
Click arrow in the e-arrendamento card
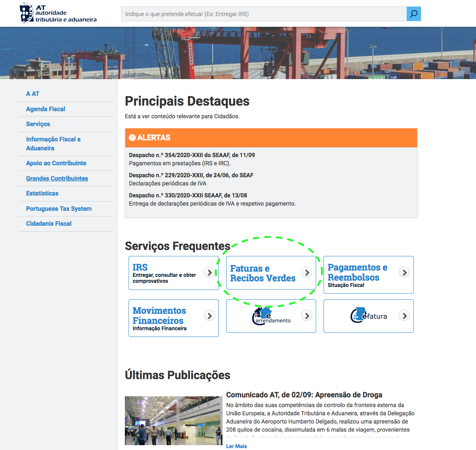(307, 316)
